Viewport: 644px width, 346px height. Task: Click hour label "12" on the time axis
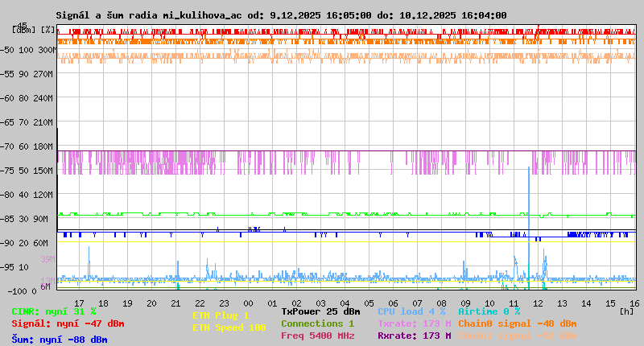tap(538, 303)
